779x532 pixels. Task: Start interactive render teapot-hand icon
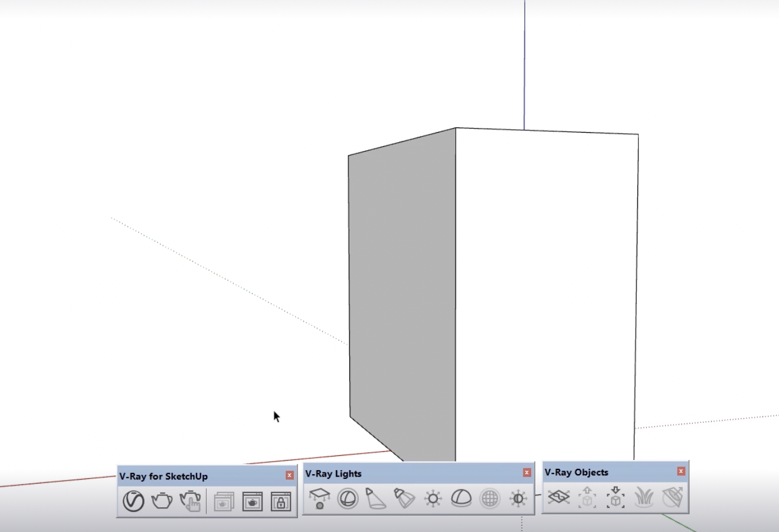pyautogui.click(x=190, y=501)
